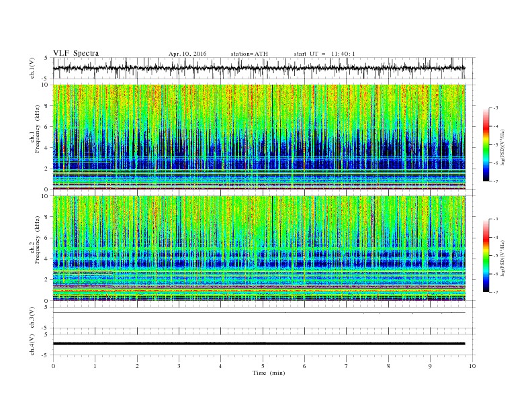Click the ch.1 voltage waveform trace

pyautogui.click(x=259, y=68)
